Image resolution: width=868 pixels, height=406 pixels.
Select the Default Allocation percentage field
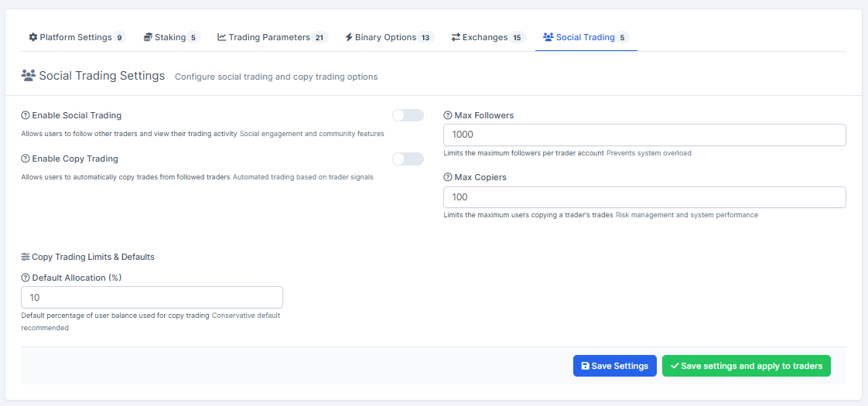coord(152,298)
